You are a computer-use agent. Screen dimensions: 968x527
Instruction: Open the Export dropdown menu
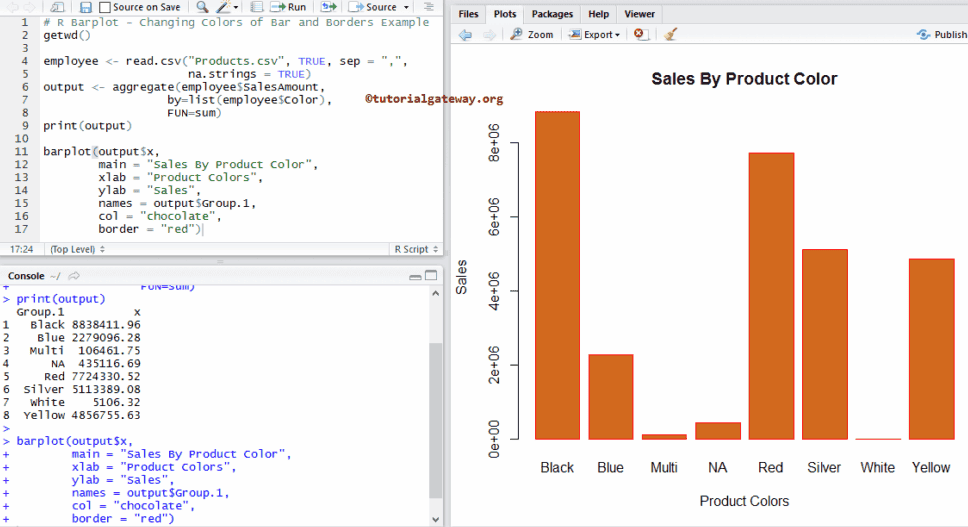point(594,35)
